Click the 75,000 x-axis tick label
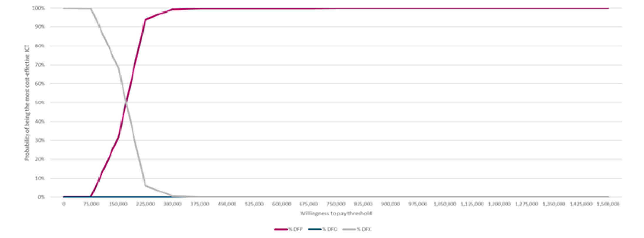The height and width of the screenshot is (238, 644). pos(91,204)
